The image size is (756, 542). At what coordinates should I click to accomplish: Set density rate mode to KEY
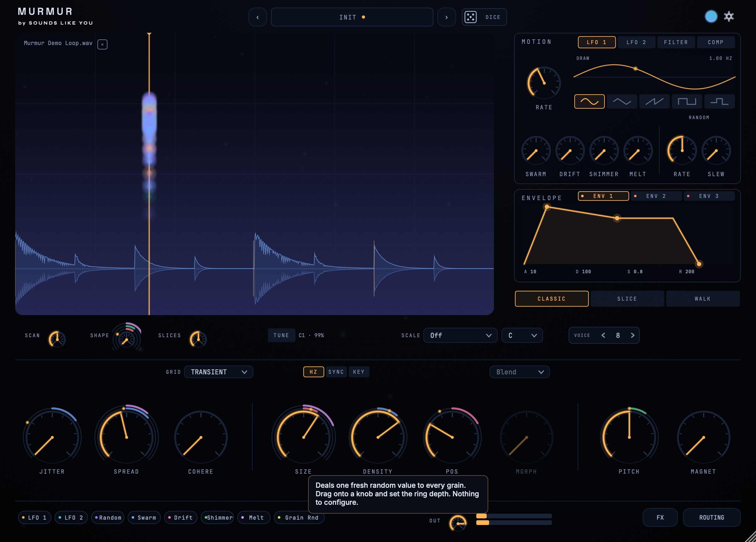pyautogui.click(x=359, y=372)
